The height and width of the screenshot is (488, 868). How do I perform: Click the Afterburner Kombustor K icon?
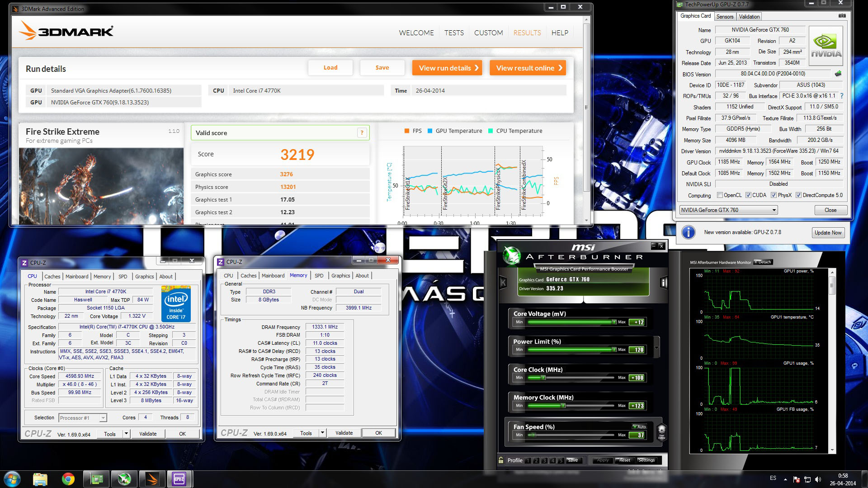503,283
